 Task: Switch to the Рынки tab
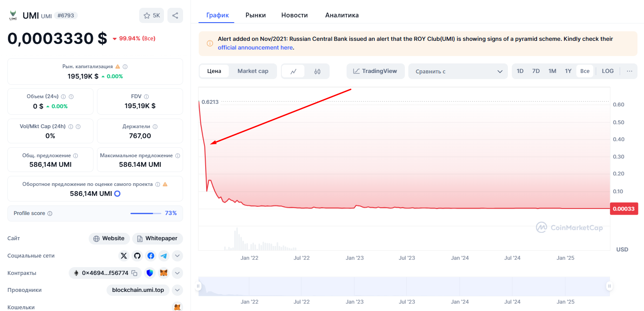click(x=255, y=15)
